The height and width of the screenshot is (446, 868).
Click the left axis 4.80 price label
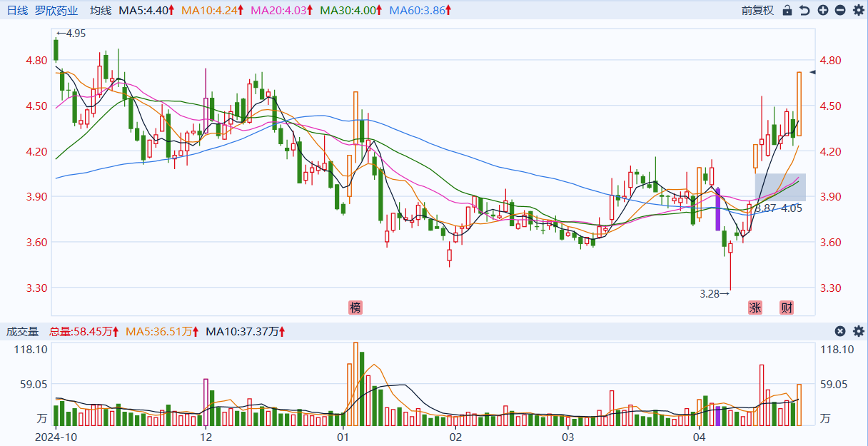[36, 61]
